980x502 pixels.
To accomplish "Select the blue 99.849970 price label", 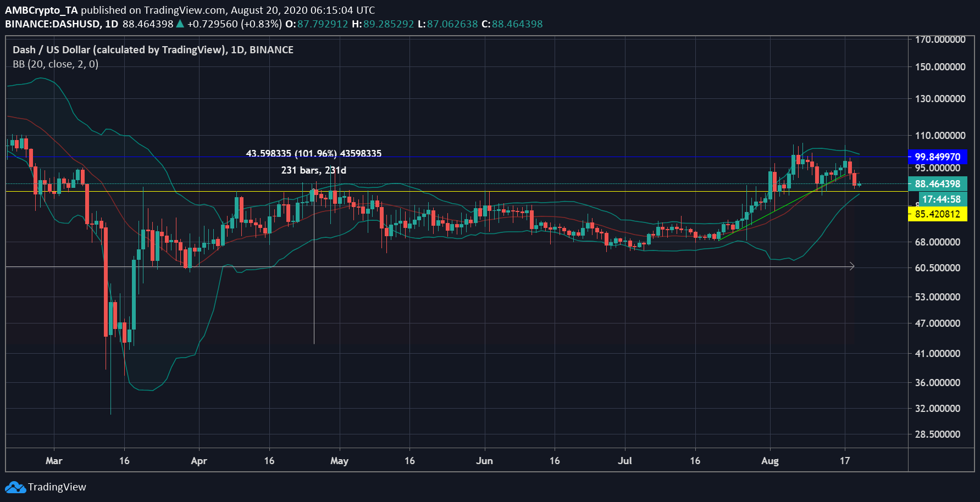I will click(x=937, y=157).
